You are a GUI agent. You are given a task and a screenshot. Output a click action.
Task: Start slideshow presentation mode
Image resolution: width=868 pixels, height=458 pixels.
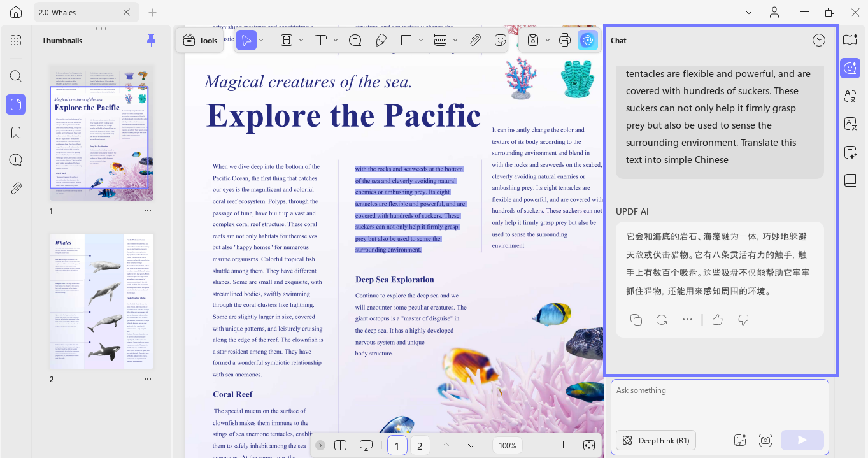tap(366, 445)
